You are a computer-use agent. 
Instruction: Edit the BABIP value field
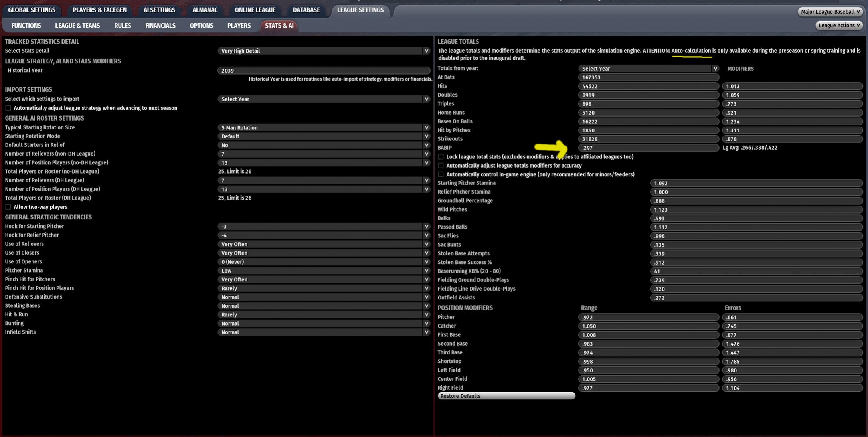coord(648,148)
